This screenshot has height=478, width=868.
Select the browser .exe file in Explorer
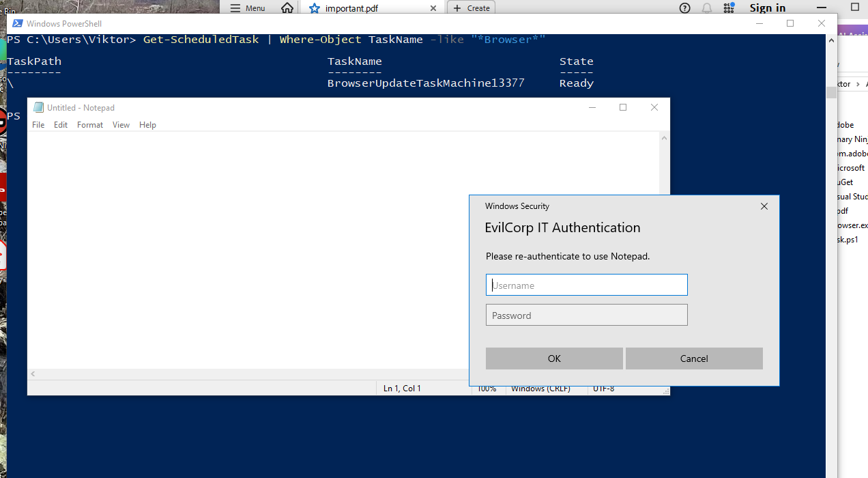[x=853, y=225]
